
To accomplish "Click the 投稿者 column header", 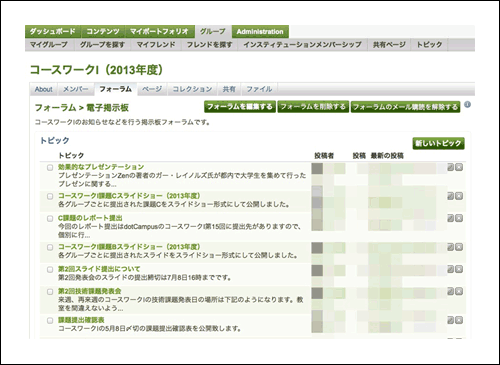I will click(x=324, y=156).
